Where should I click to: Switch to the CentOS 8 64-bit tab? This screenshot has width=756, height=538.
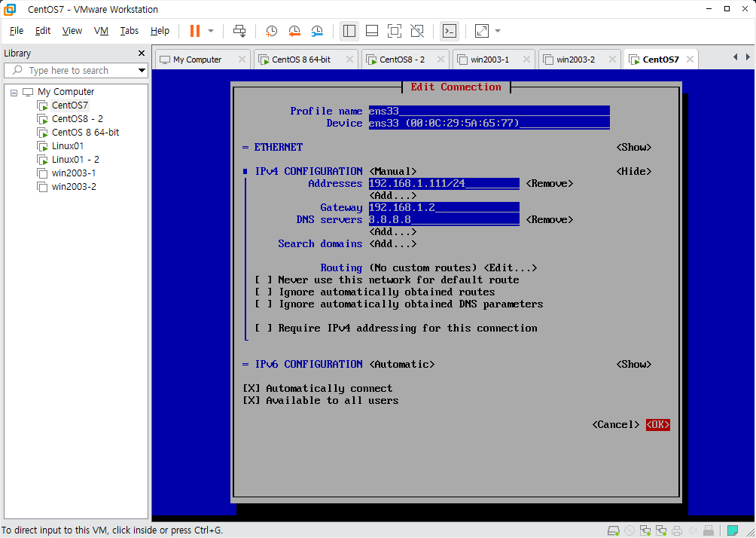click(x=301, y=60)
